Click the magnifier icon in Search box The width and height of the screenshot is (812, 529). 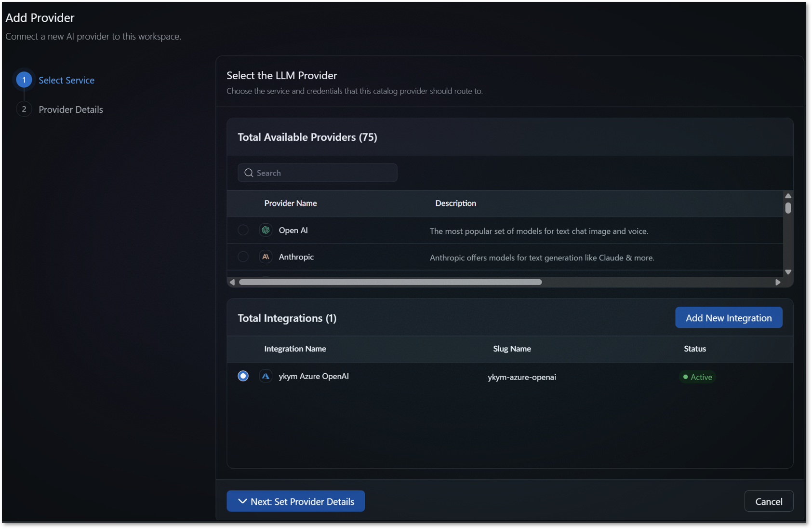[x=249, y=173]
